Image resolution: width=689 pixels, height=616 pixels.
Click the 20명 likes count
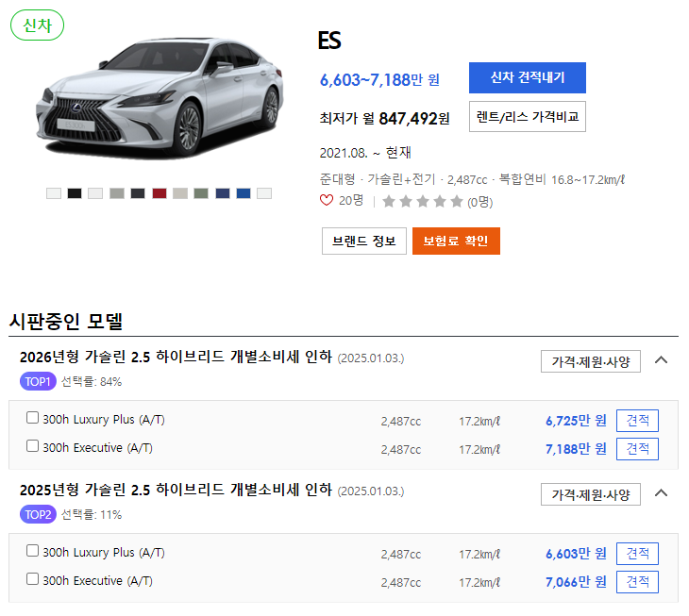(x=351, y=201)
